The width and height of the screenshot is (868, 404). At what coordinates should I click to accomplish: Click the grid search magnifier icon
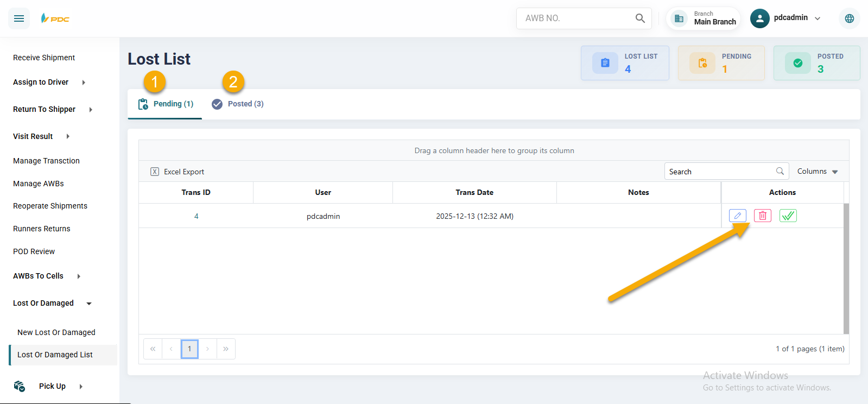pyautogui.click(x=780, y=171)
